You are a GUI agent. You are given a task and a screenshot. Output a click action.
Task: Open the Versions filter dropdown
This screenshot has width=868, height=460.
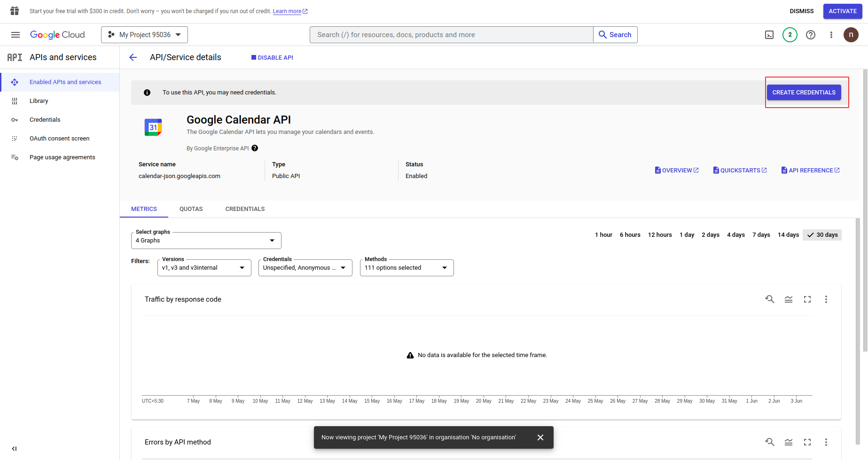(x=204, y=268)
